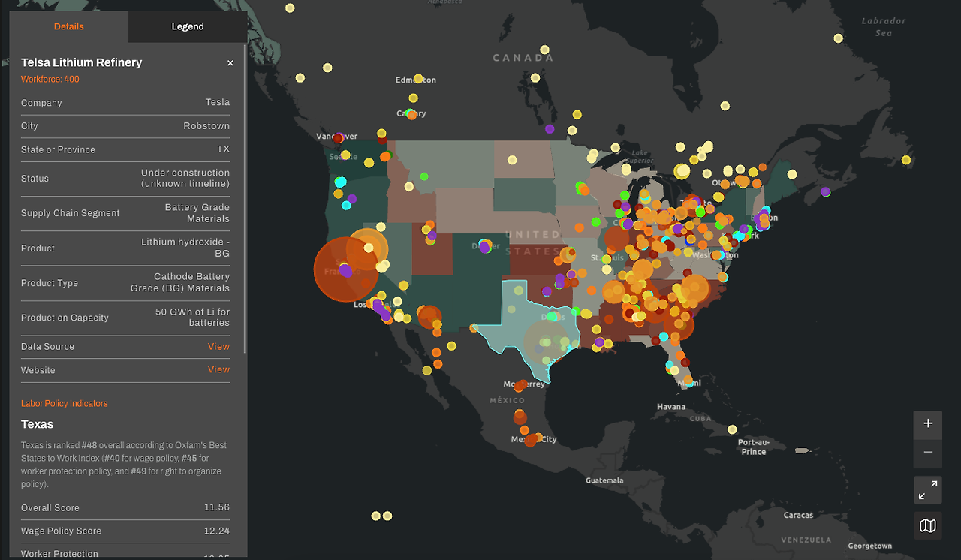Click the Georgetown map label
The height and width of the screenshot is (560, 961).
point(870,546)
